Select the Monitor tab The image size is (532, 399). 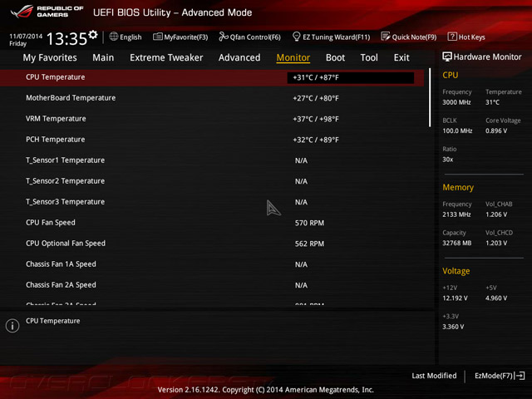[x=293, y=57]
